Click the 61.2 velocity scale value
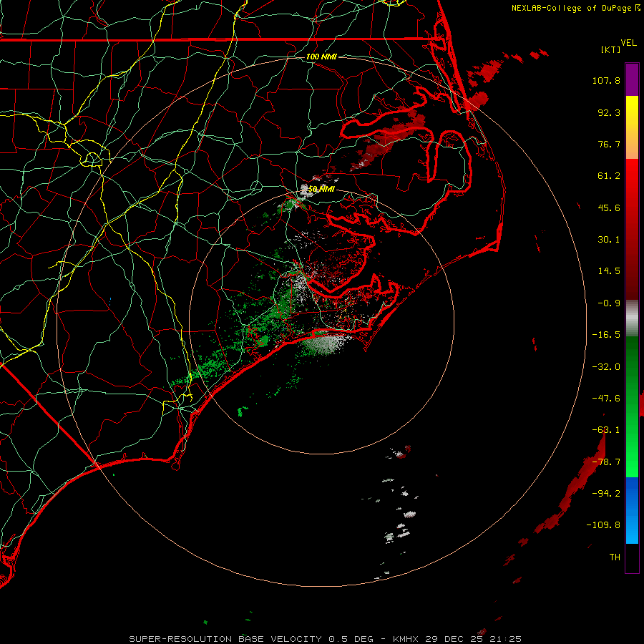 click(x=609, y=176)
